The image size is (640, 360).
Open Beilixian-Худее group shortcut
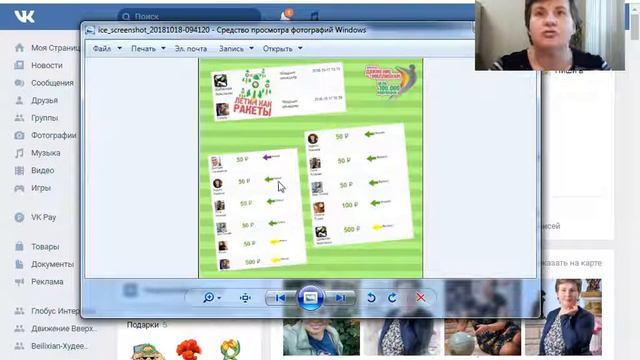pos(60,346)
